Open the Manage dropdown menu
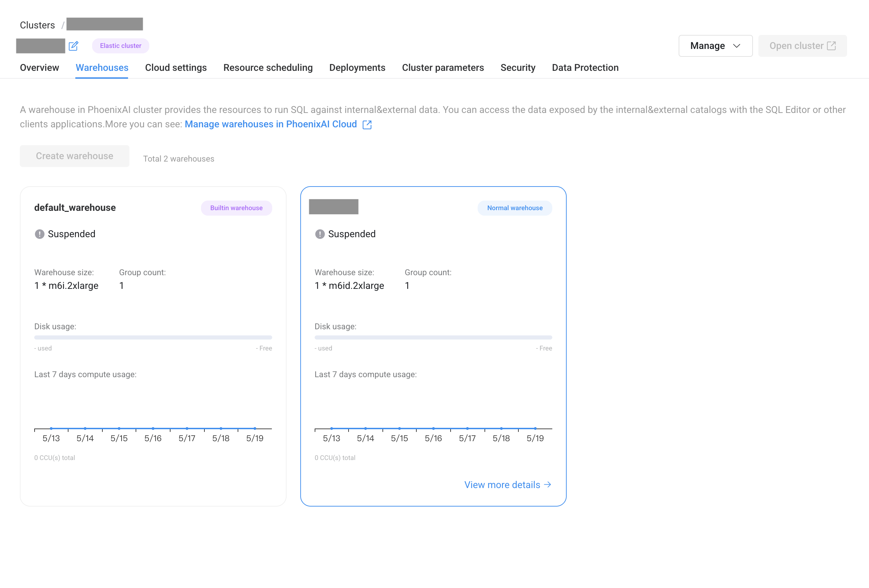Screen dimensions: 869x588 coord(715,46)
